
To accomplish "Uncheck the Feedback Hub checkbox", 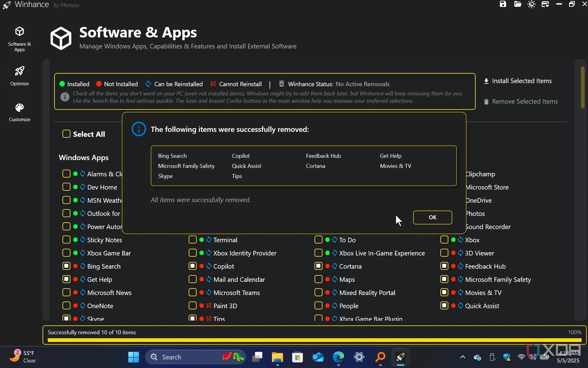I will tap(444, 266).
